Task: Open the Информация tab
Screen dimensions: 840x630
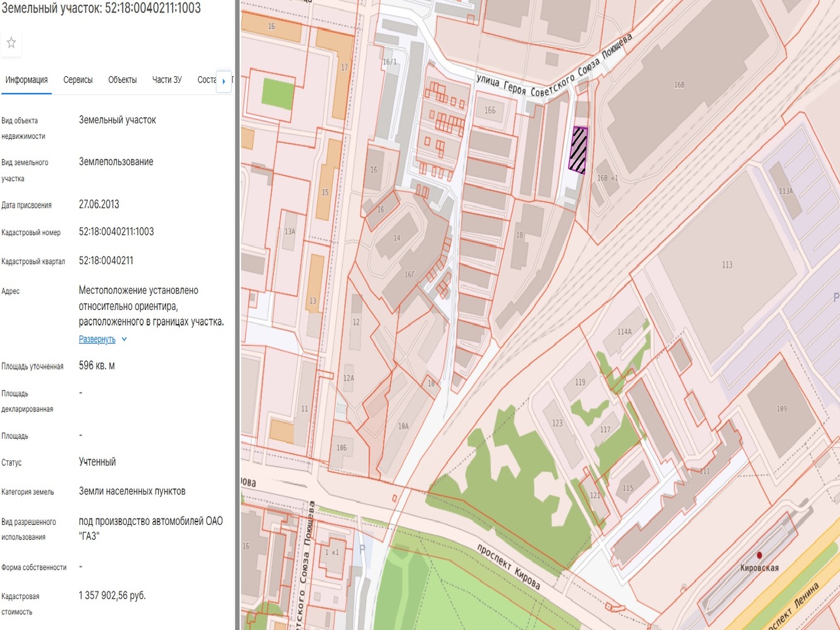Action: point(26,80)
